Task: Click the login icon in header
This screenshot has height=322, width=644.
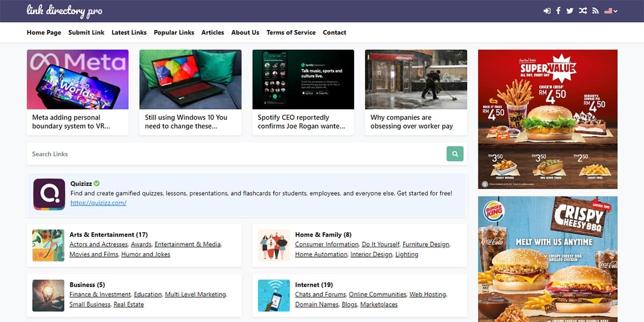Action: pyautogui.click(x=547, y=11)
